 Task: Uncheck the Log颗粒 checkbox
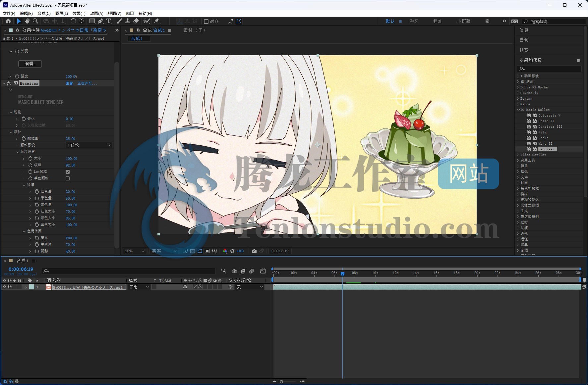point(68,172)
